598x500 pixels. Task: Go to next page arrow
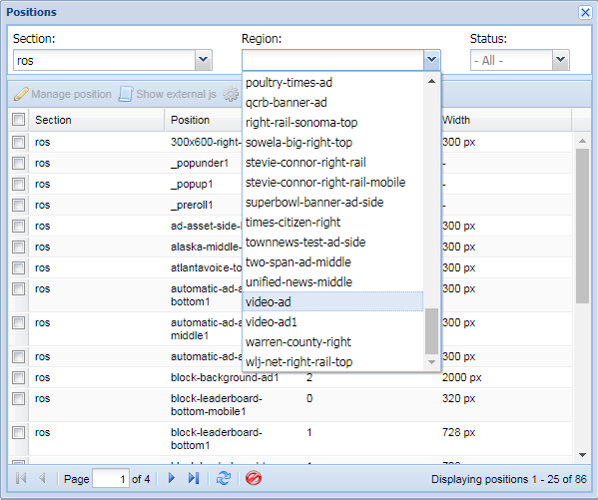pos(172,478)
